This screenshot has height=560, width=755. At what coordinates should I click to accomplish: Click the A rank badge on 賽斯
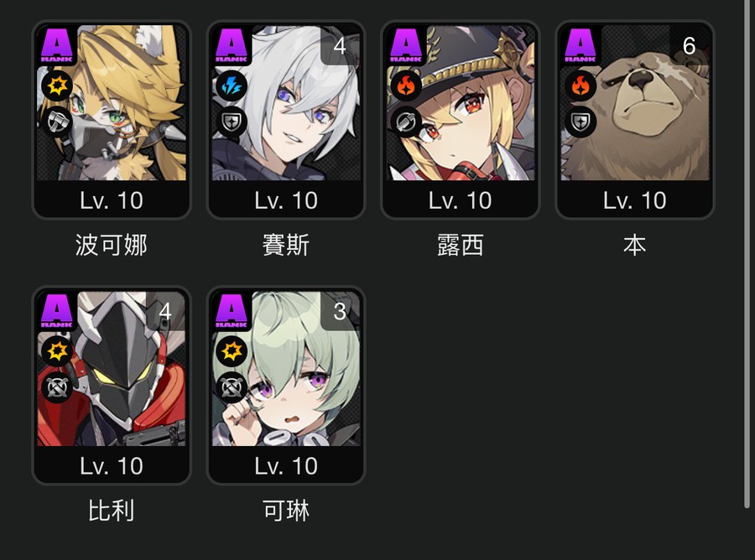point(232,45)
